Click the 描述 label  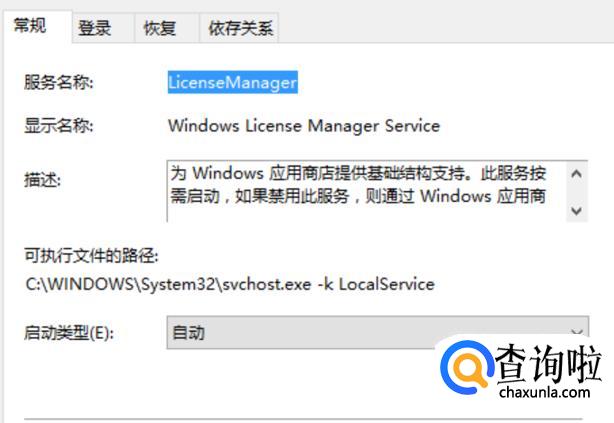click(43, 180)
